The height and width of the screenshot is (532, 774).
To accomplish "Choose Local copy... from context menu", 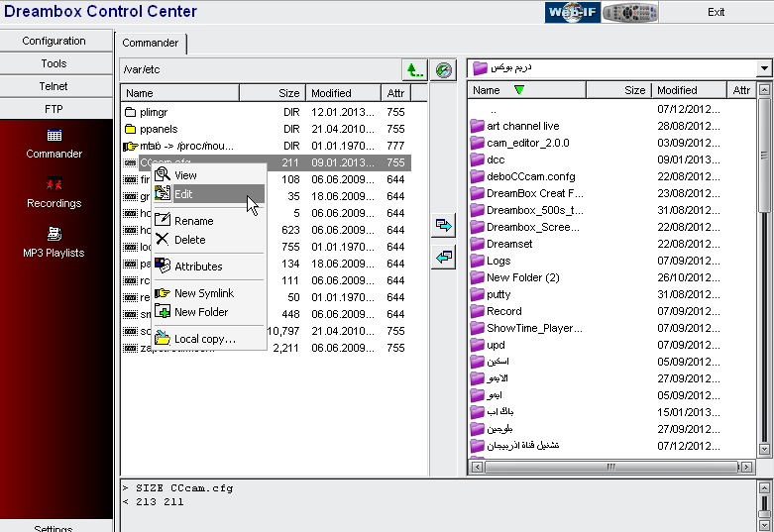I will (x=209, y=339).
